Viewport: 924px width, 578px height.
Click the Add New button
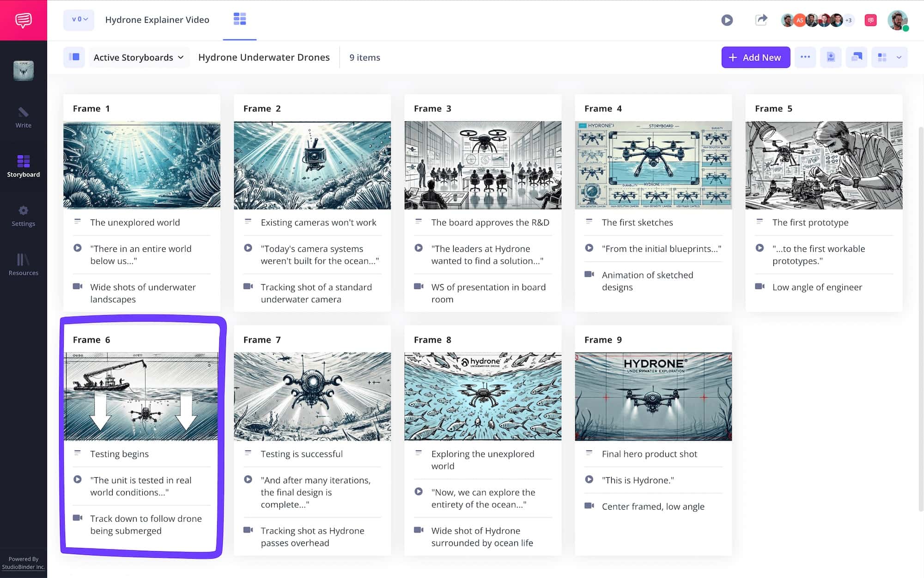755,57
